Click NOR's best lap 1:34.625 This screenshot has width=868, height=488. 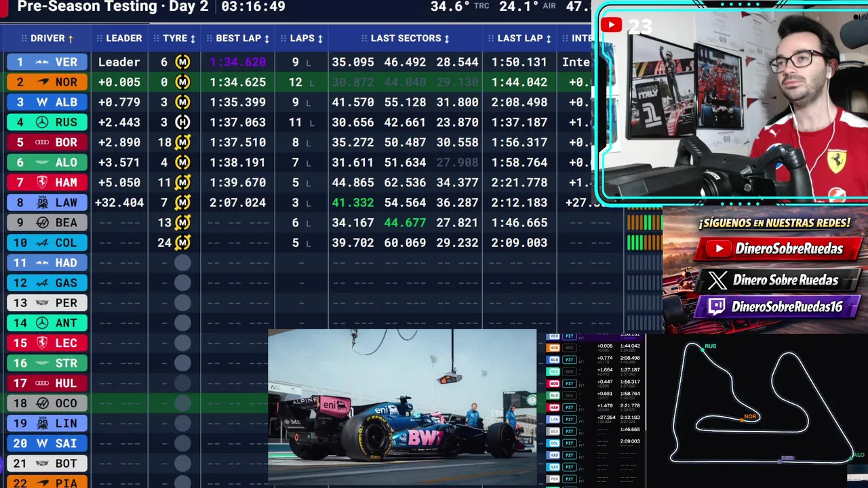pos(237,82)
